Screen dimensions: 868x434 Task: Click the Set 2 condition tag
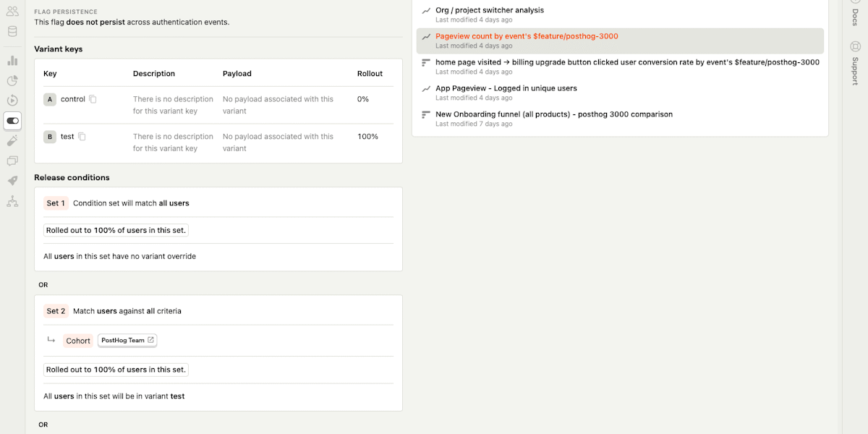56,311
